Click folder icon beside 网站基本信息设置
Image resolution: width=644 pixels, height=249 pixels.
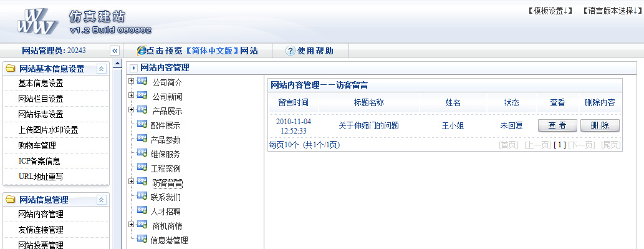point(10,69)
